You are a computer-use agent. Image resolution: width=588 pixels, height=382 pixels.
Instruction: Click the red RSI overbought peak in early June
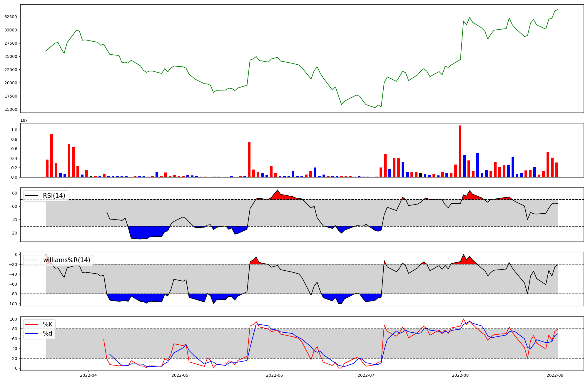(x=278, y=195)
